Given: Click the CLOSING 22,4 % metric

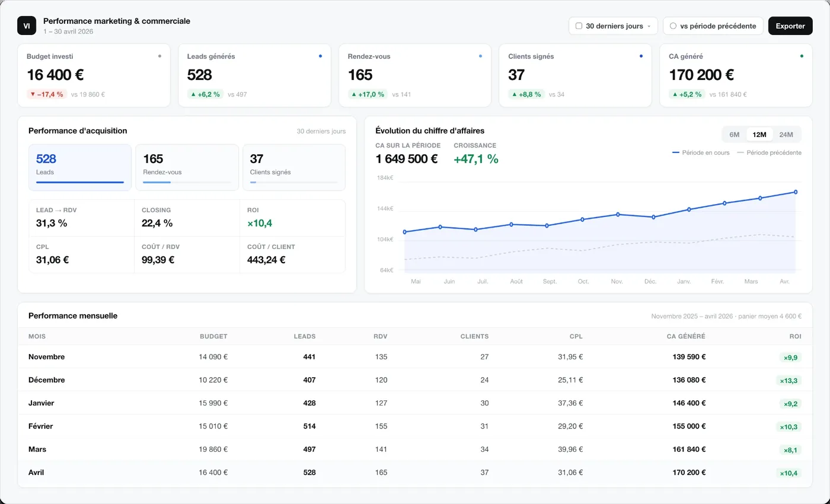Looking at the screenshot, I should click(x=187, y=218).
